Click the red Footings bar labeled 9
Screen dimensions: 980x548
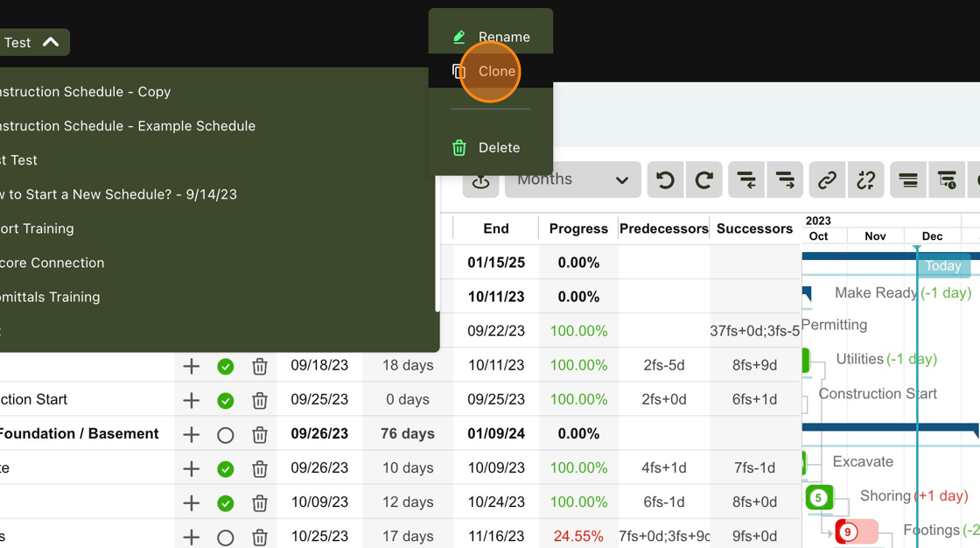coord(857,531)
